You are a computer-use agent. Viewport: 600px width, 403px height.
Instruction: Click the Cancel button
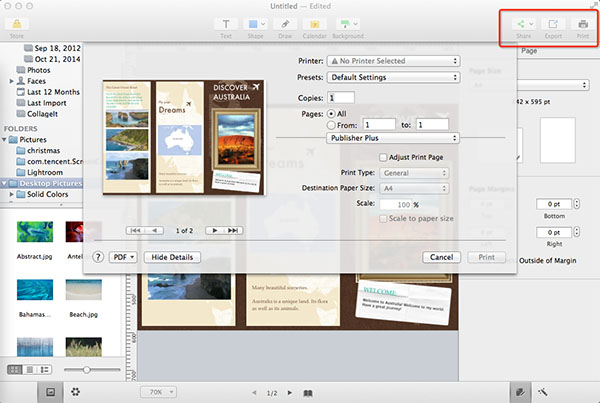click(442, 257)
